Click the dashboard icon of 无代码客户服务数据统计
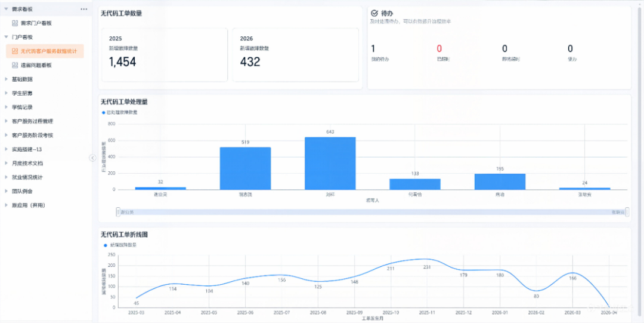644x323 pixels. (x=15, y=51)
